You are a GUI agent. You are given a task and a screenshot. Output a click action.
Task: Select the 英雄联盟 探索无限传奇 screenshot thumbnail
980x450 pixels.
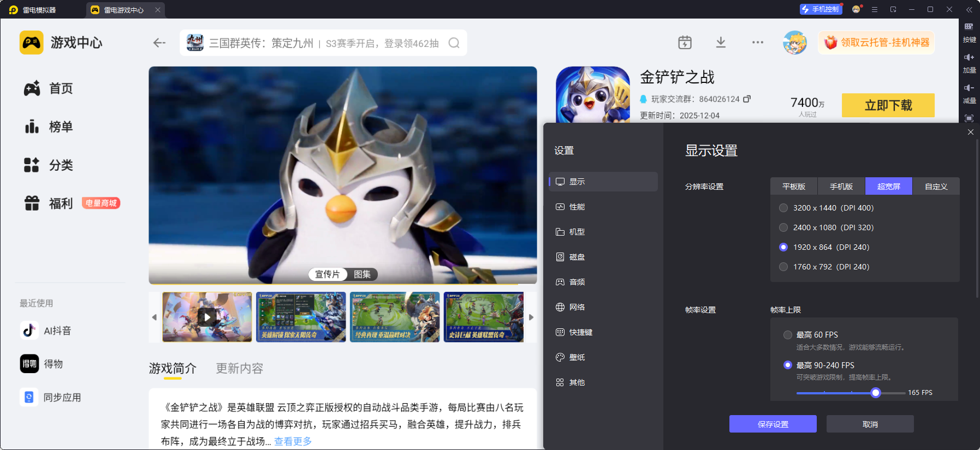pos(301,317)
